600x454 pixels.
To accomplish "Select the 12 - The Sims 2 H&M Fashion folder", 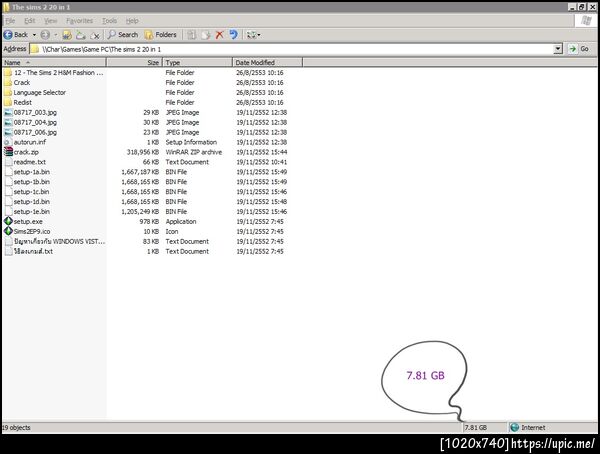I will pos(54,72).
